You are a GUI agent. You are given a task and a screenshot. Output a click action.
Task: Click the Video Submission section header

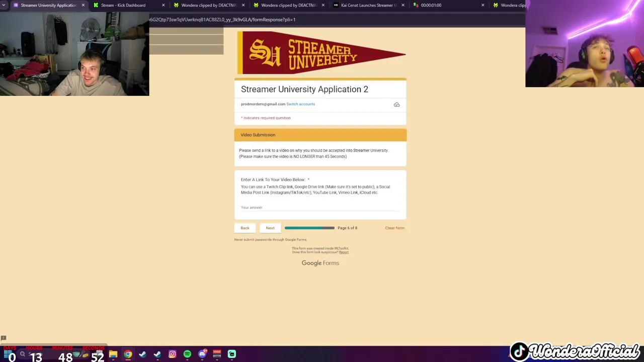[320, 135]
